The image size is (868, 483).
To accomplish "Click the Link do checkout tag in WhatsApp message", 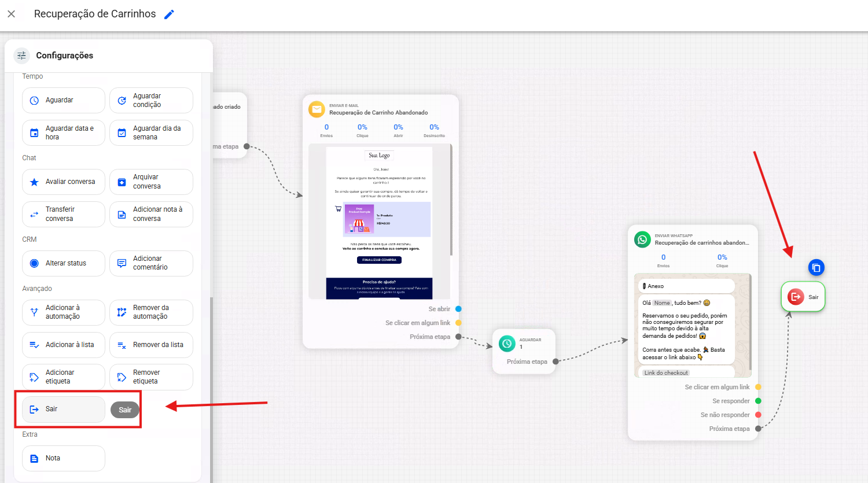I will [666, 373].
